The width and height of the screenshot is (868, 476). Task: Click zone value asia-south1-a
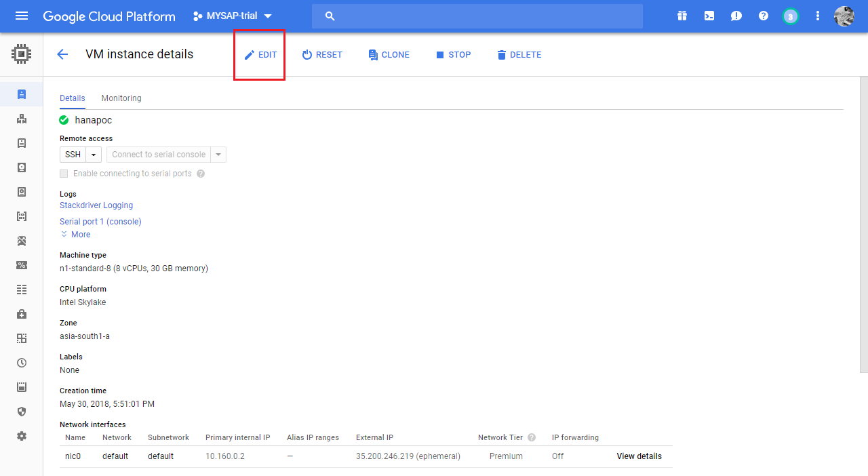(x=85, y=336)
